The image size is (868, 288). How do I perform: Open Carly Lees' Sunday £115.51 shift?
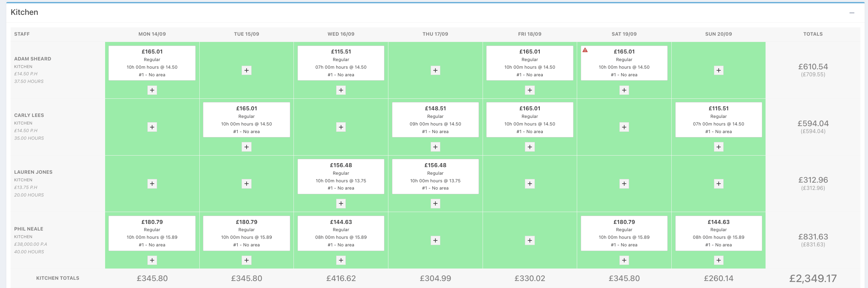pyautogui.click(x=718, y=120)
